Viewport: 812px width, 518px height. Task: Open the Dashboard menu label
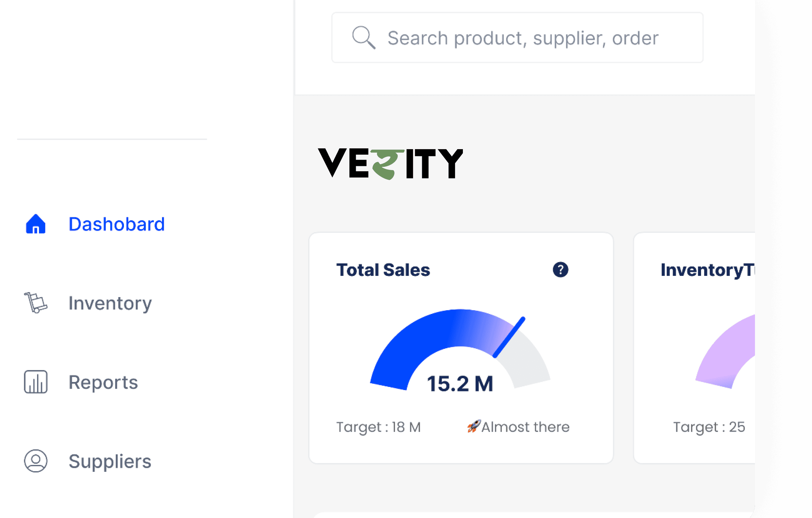coord(116,224)
